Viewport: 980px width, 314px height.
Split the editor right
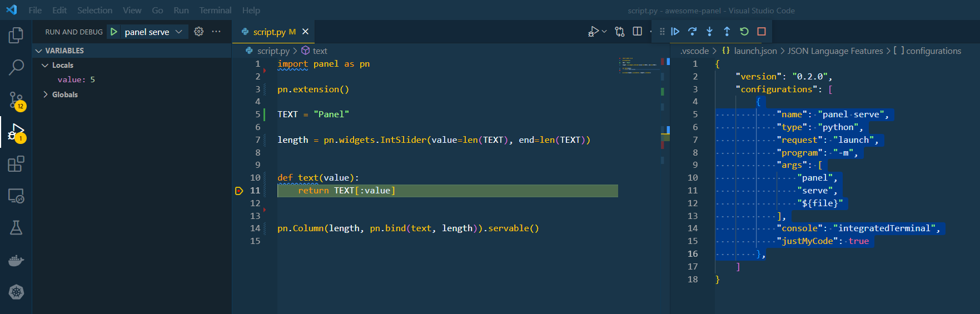pos(638,32)
